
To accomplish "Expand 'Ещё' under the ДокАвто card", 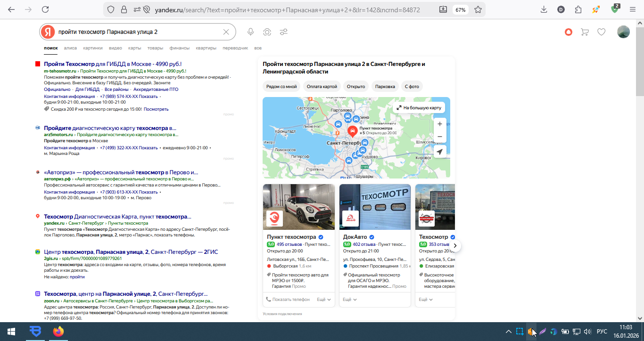I will click(x=350, y=300).
